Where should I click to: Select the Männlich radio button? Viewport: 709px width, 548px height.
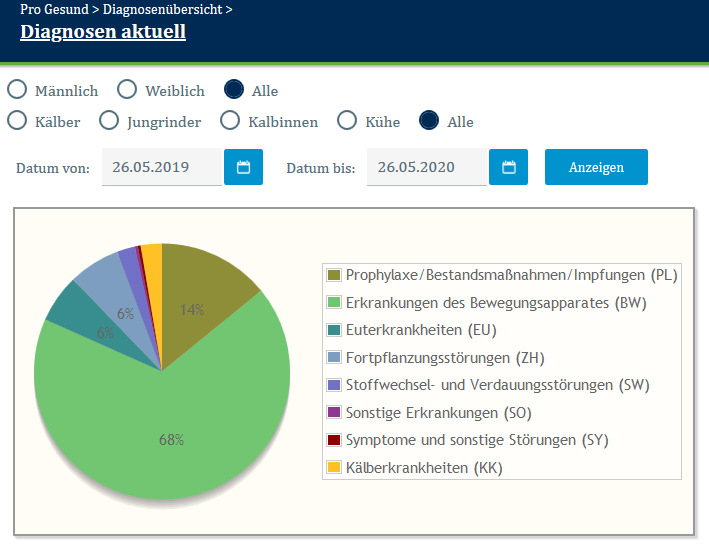[x=17, y=90]
